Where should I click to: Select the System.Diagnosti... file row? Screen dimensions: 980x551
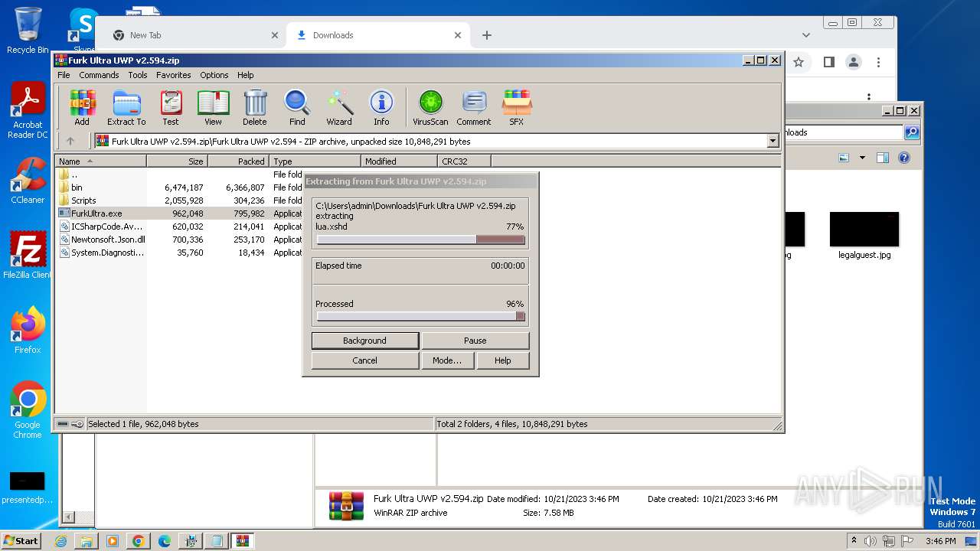(x=180, y=253)
